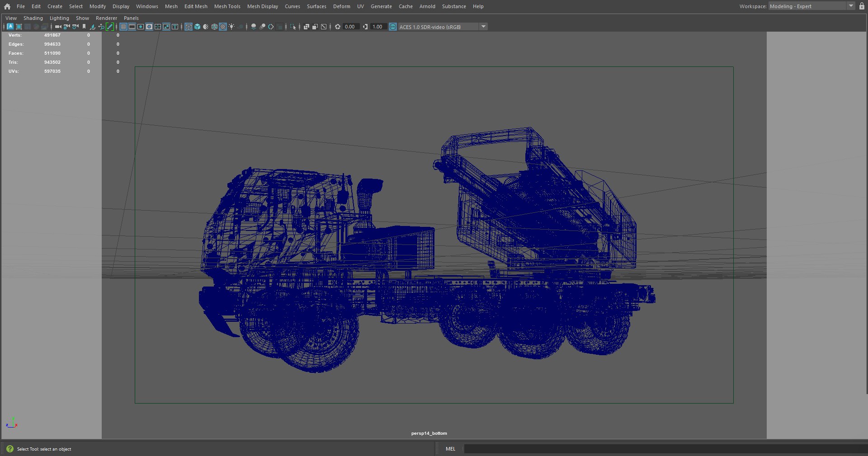
Task: Open the panel Renderer menu
Action: [x=106, y=18]
